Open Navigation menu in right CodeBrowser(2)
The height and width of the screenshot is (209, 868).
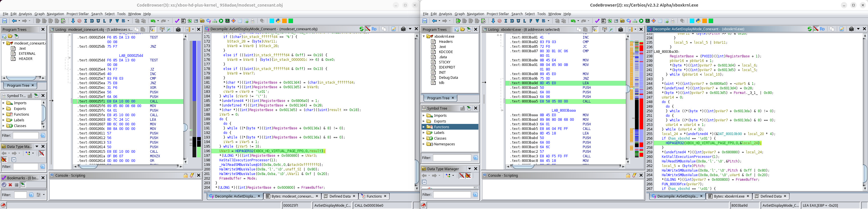476,14
